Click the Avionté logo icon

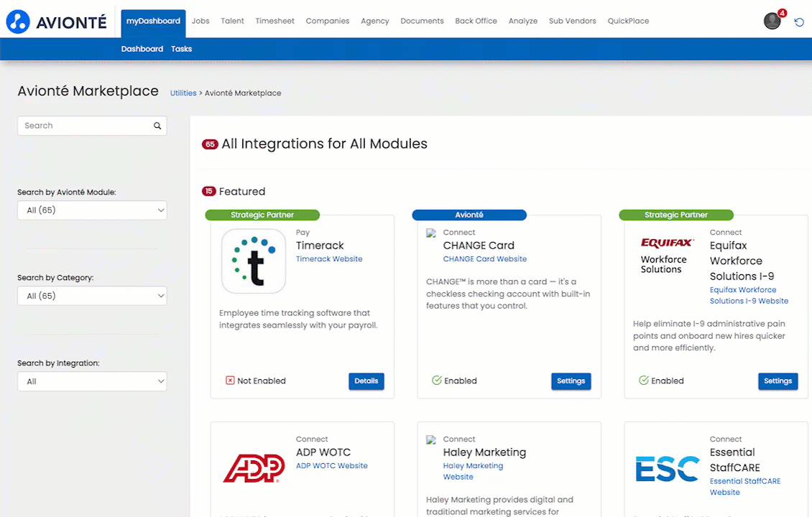(18, 22)
